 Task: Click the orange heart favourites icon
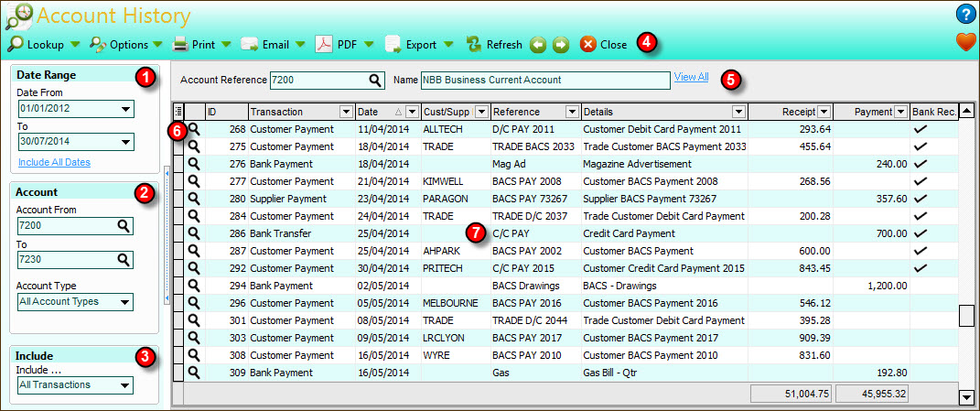pos(965,42)
